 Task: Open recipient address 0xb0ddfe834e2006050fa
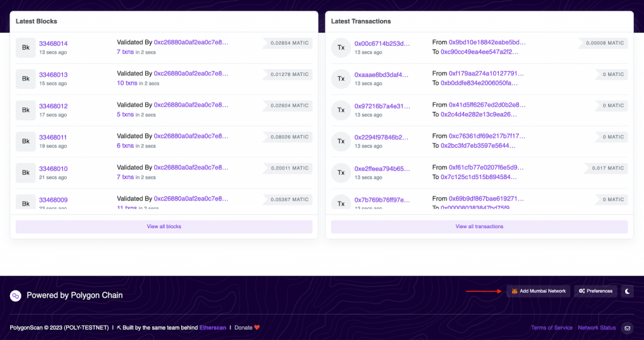[479, 83]
